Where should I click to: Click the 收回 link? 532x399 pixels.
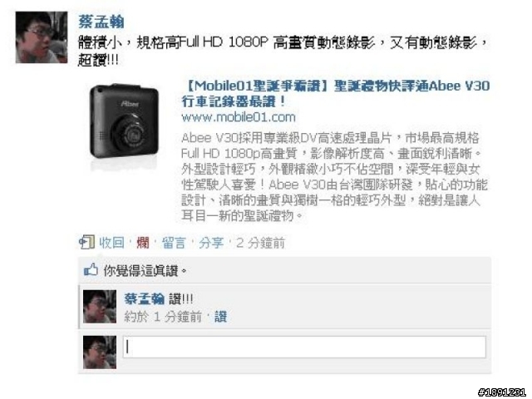tap(111, 243)
